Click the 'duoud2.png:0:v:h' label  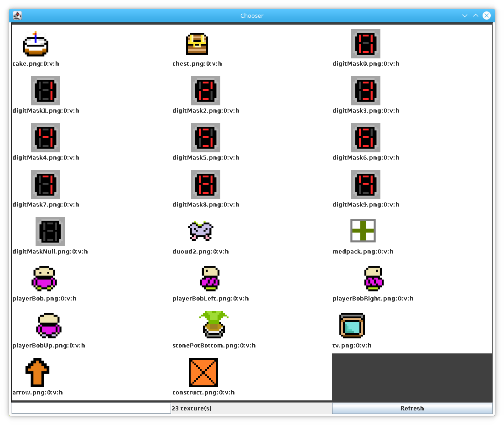pos(201,251)
